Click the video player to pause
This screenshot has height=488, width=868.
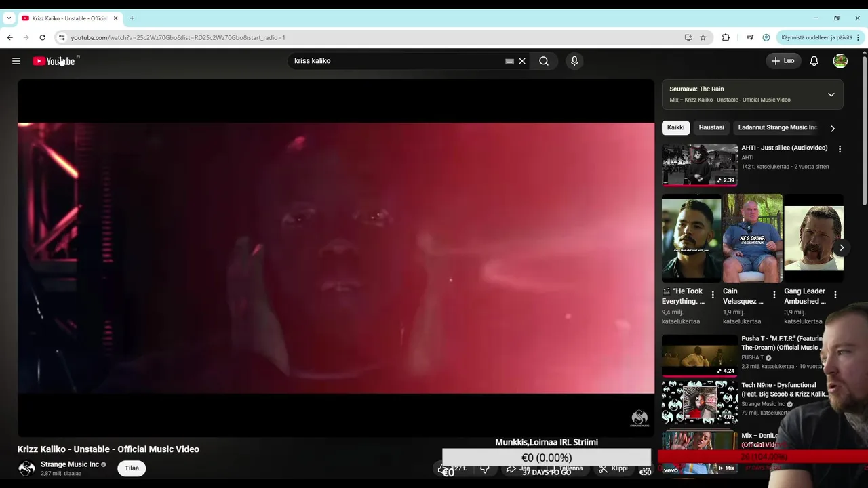coord(336,258)
